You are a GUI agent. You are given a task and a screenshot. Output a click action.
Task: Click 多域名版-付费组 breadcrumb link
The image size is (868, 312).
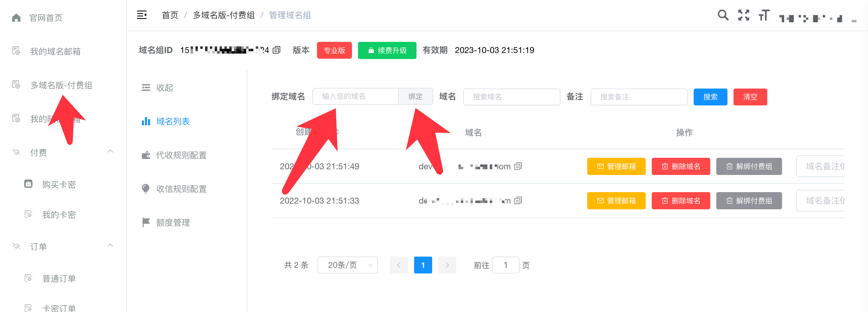pos(224,15)
